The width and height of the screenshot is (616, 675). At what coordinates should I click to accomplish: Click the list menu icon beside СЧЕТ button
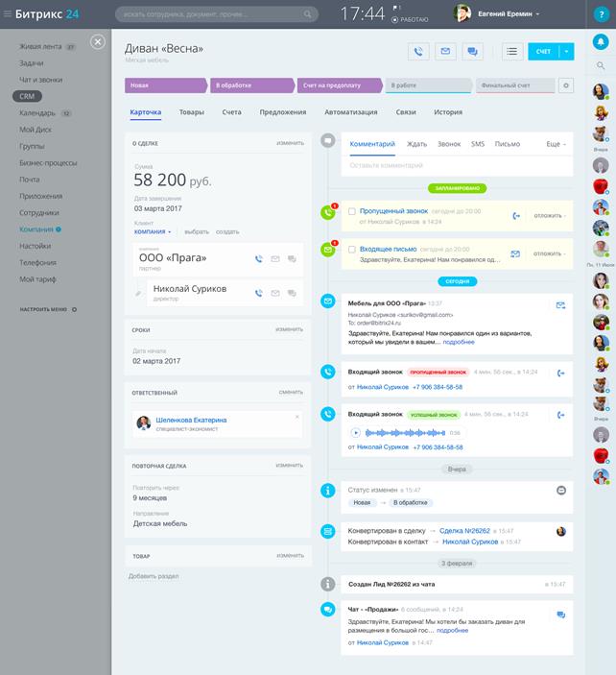click(x=511, y=52)
